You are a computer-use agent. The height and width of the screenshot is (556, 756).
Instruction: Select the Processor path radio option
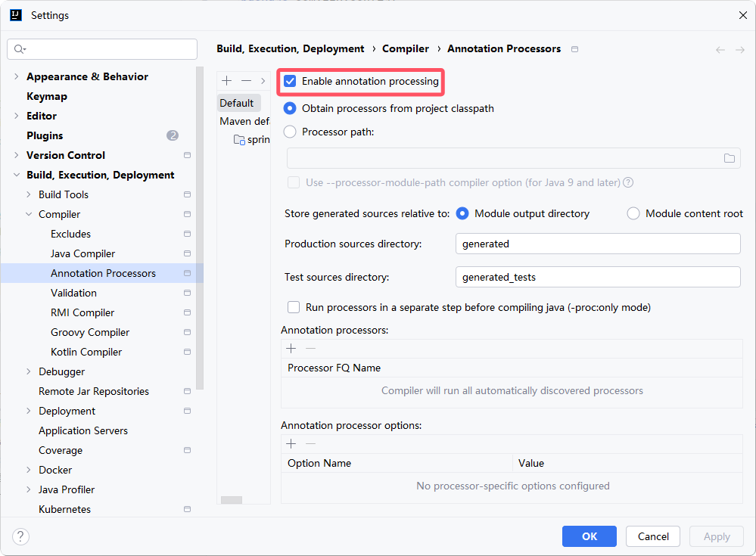[x=290, y=132]
